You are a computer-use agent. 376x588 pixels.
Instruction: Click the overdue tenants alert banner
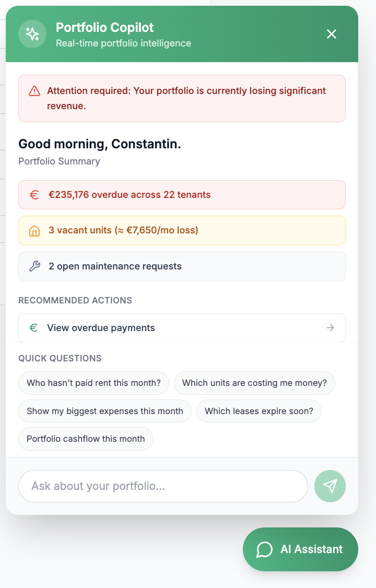182,194
